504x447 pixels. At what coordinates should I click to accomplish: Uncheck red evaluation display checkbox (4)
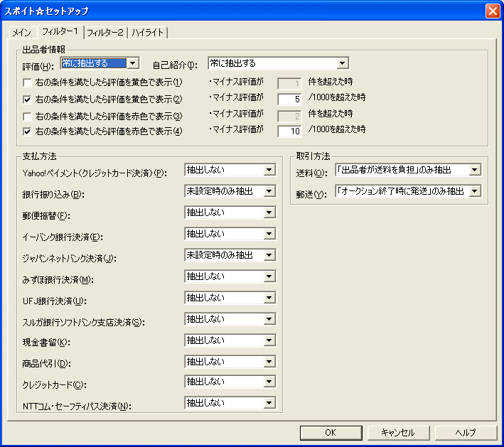point(27,131)
